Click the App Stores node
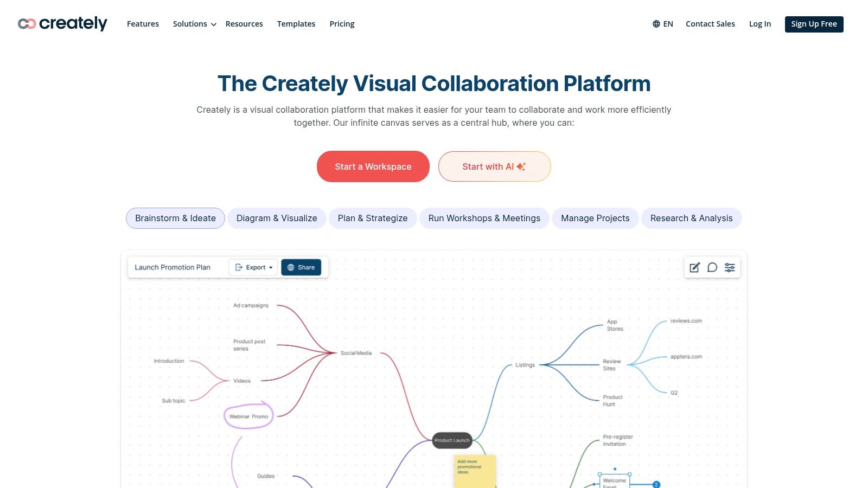The width and height of the screenshot is (868, 488). (x=615, y=325)
